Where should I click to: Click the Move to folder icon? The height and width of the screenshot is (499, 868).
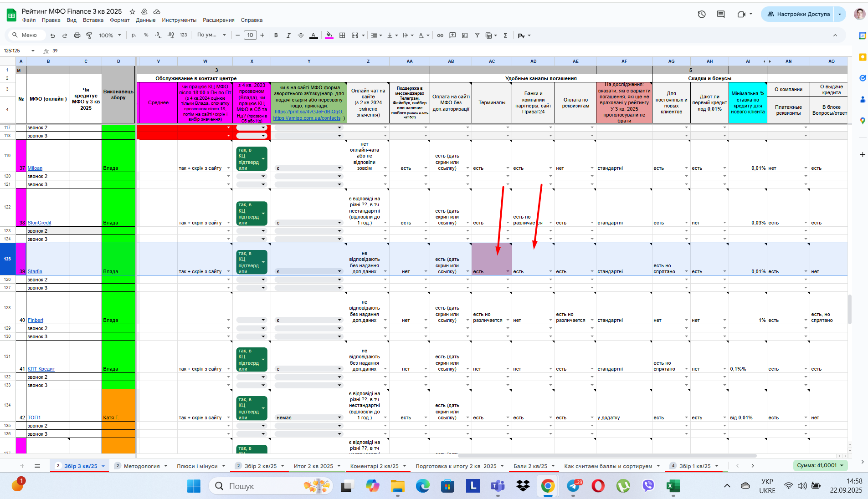144,11
